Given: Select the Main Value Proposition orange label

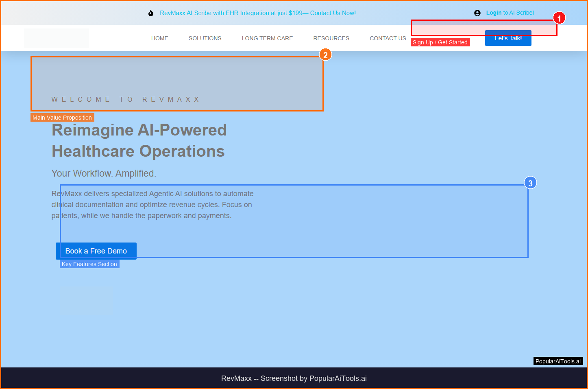Looking at the screenshot, I should click(x=62, y=118).
